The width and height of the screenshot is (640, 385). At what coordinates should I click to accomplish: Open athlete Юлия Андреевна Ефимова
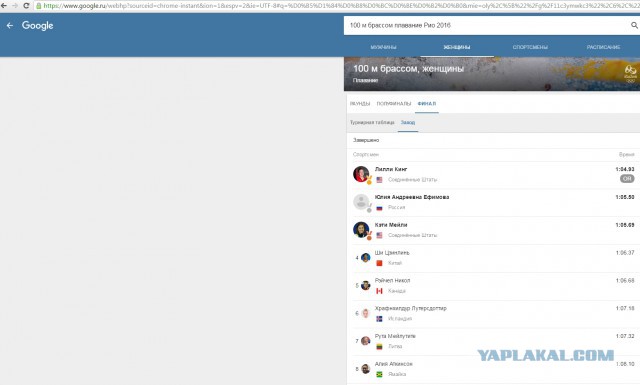412,197
